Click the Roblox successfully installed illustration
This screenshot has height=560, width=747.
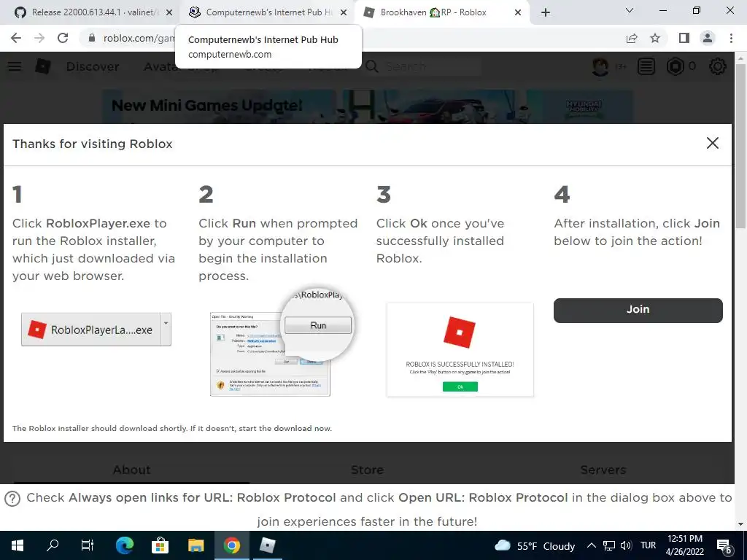(460, 349)
